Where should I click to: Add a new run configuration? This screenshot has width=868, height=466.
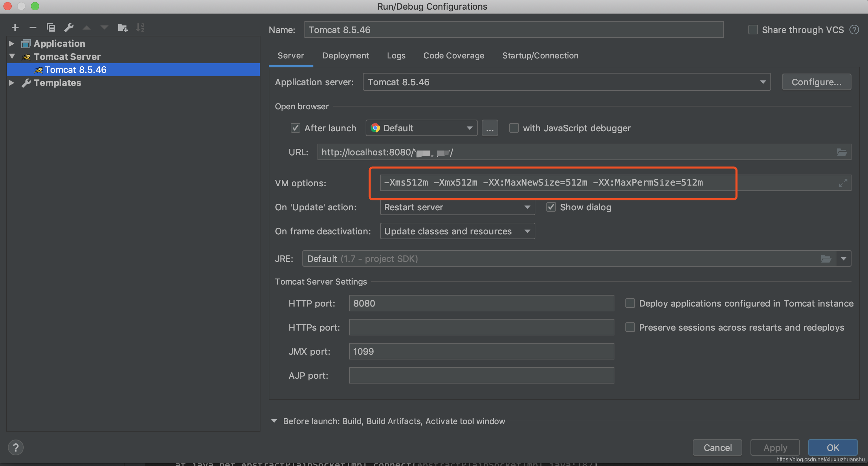coord(15,27)
